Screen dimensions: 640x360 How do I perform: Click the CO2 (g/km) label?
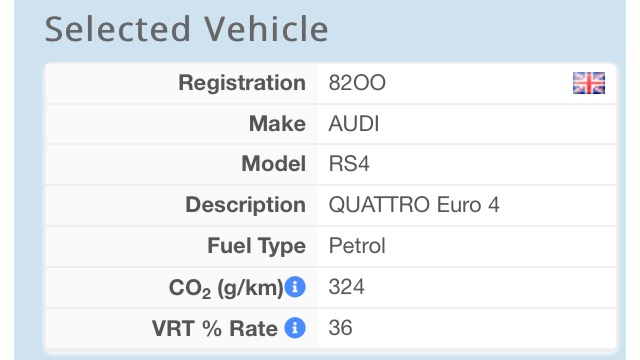pos(226,288)
